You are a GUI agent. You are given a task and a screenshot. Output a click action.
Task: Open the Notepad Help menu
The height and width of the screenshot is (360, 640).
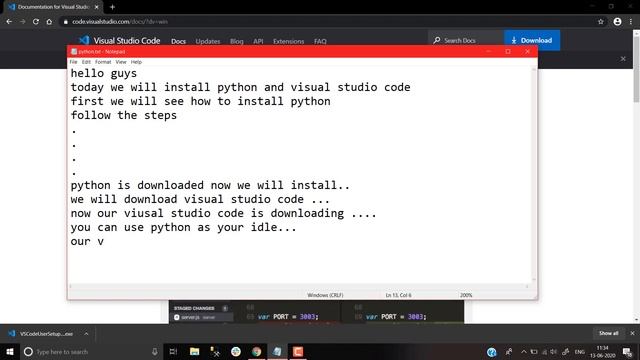tap(136, 62)
